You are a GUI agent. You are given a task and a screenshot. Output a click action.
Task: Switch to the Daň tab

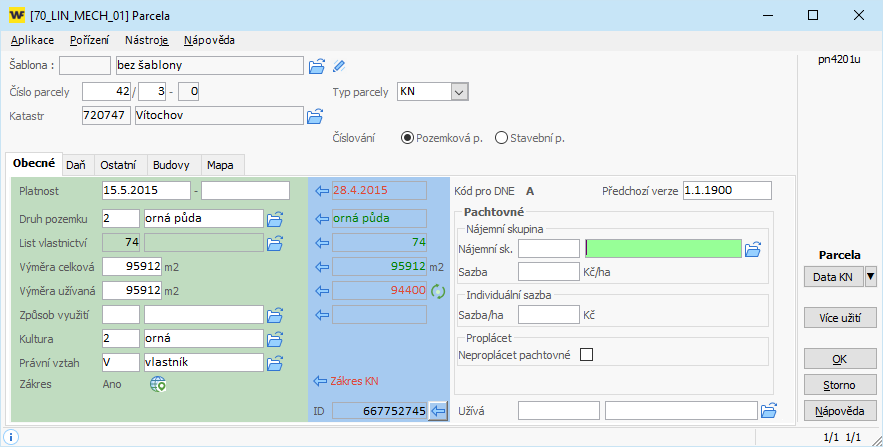click(x=76, y=165)
